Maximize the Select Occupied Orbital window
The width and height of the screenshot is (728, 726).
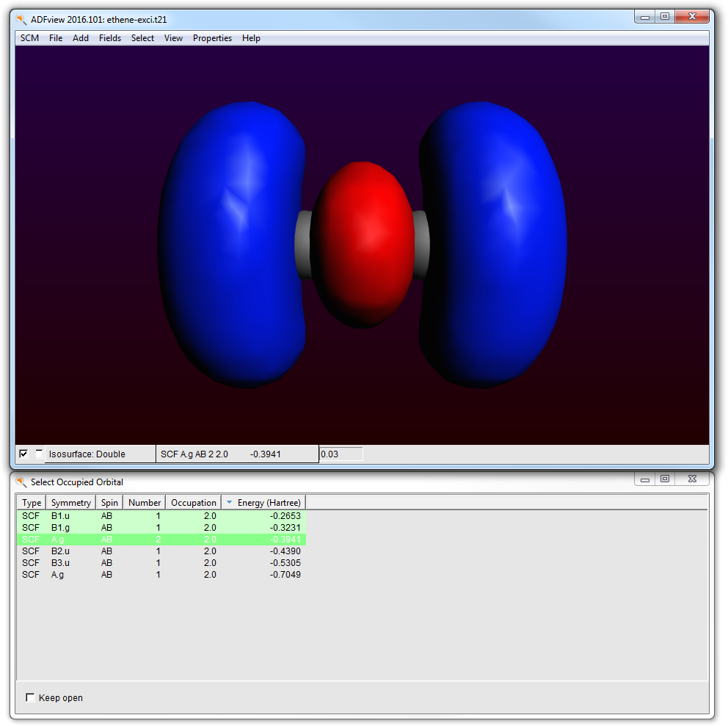click(664, 479)
